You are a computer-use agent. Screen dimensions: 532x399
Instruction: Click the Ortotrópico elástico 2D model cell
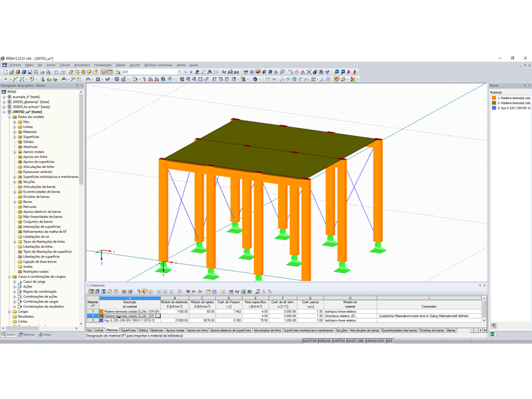350,316
